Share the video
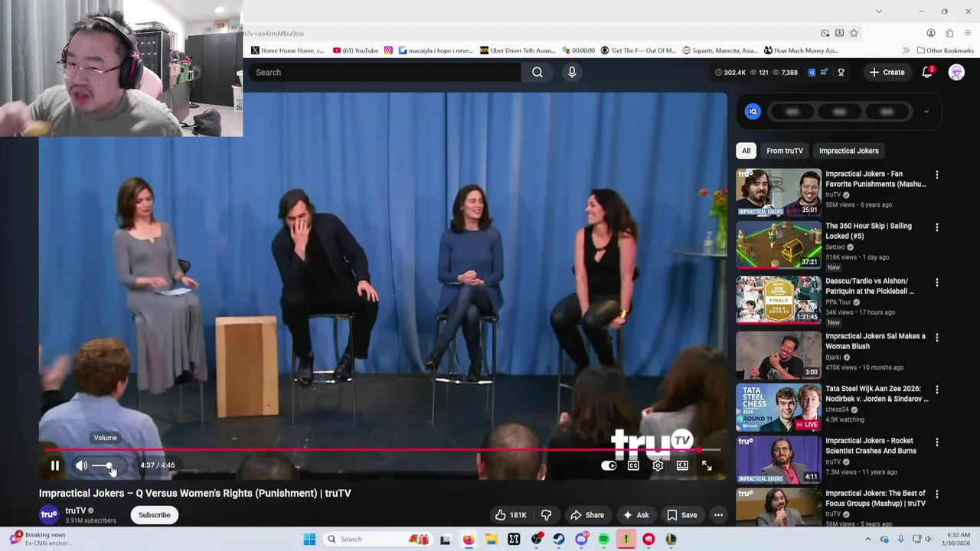 pyautogui.click(x=587, y=515)
